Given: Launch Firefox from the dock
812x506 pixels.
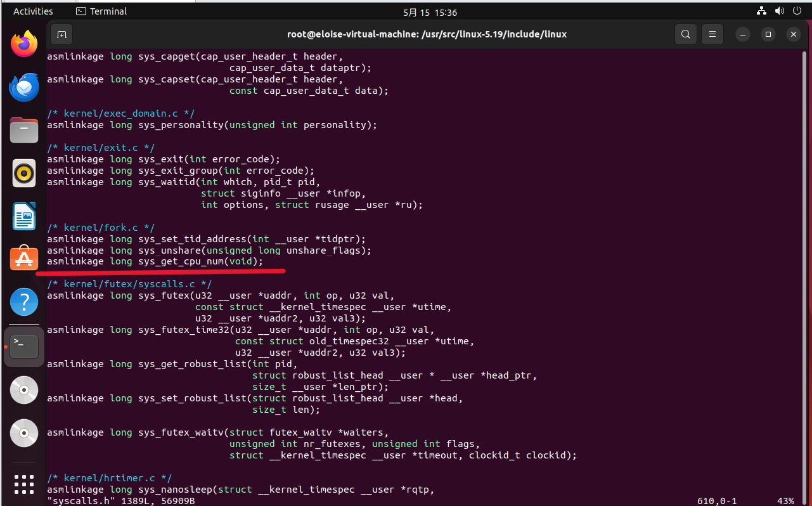Looking at the screenshot, I should tap(24, 43).
